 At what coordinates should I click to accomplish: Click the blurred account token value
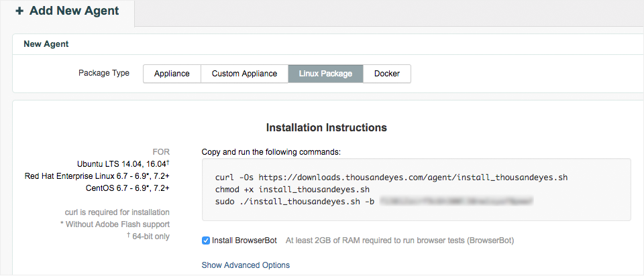pyautogui.click(x=456, y=200)
